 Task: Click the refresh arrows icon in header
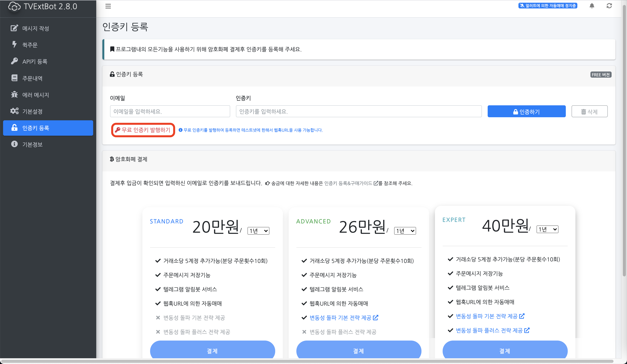click(x=609, y=6)
